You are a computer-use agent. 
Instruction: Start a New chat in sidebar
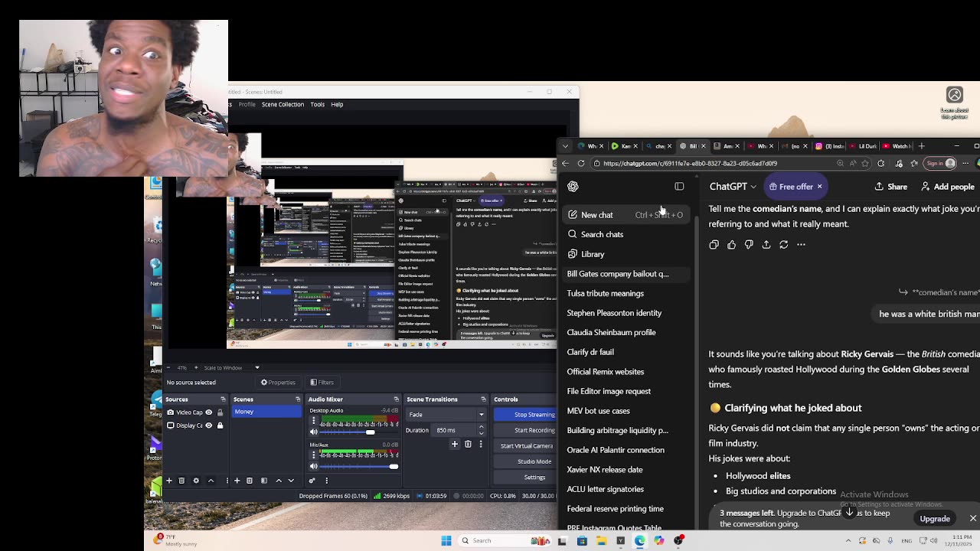coord(625,215)
